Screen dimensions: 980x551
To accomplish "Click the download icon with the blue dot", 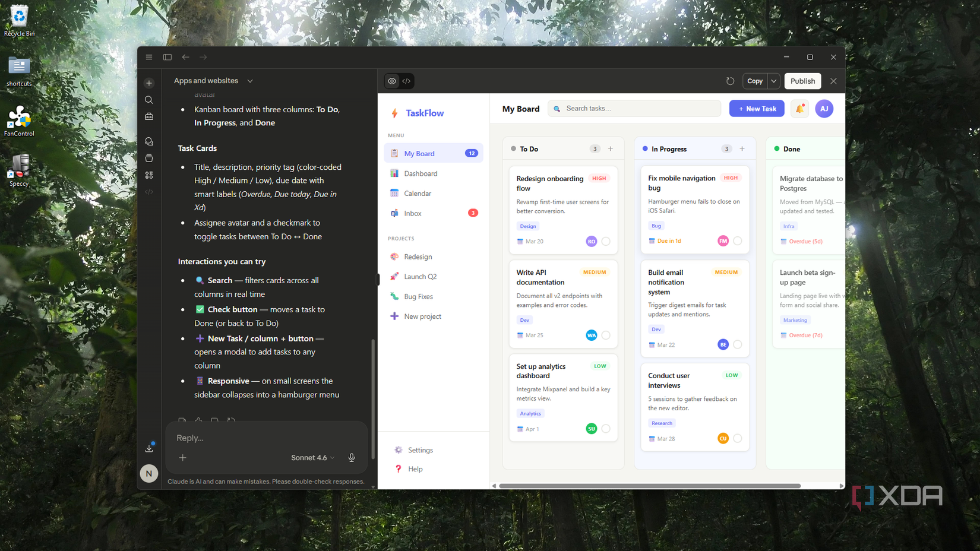I will pyautogui.click(x=149, y=448).
